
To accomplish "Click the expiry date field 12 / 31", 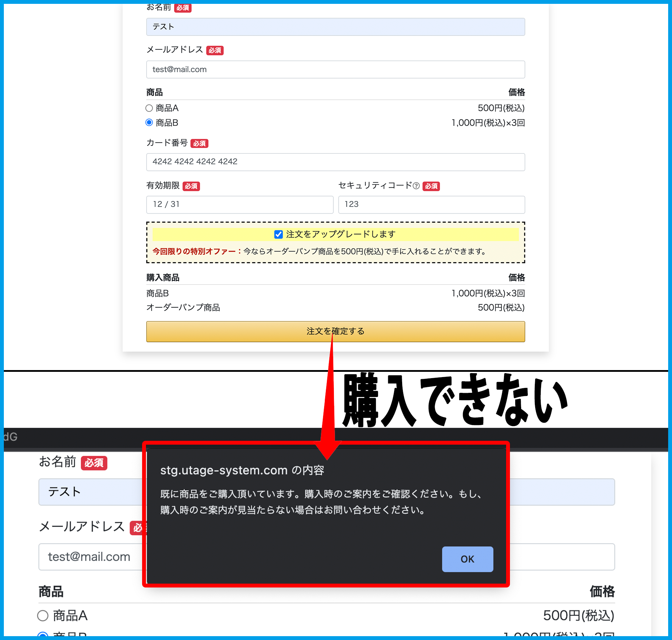I will tap(239, 204).
